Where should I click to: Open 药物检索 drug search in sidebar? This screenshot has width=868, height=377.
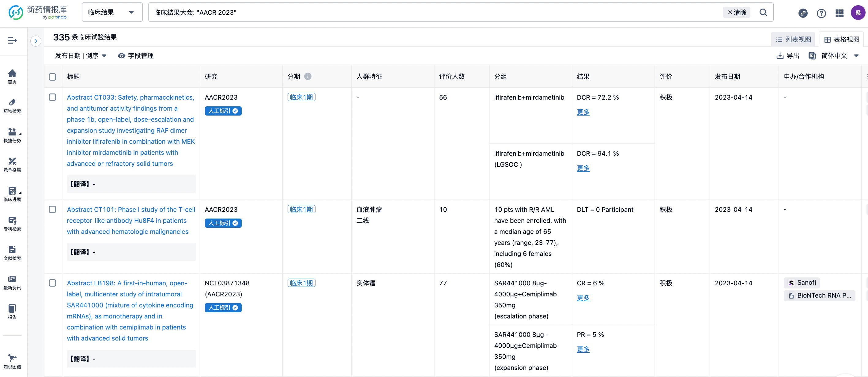[x=12, y=106]
